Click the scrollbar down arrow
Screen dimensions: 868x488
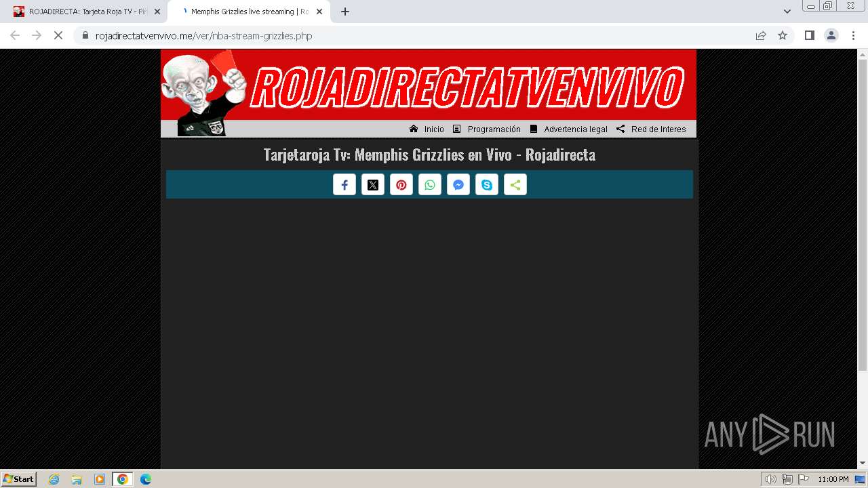[x=863, y=464]
